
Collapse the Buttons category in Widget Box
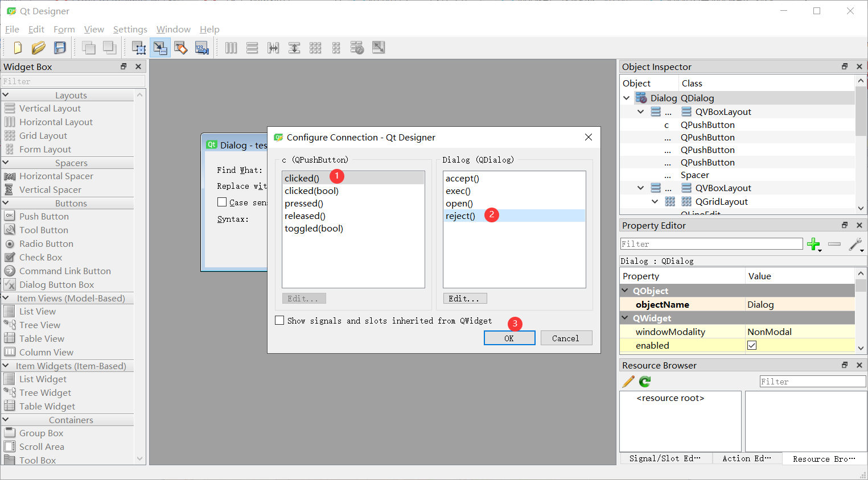6,203
